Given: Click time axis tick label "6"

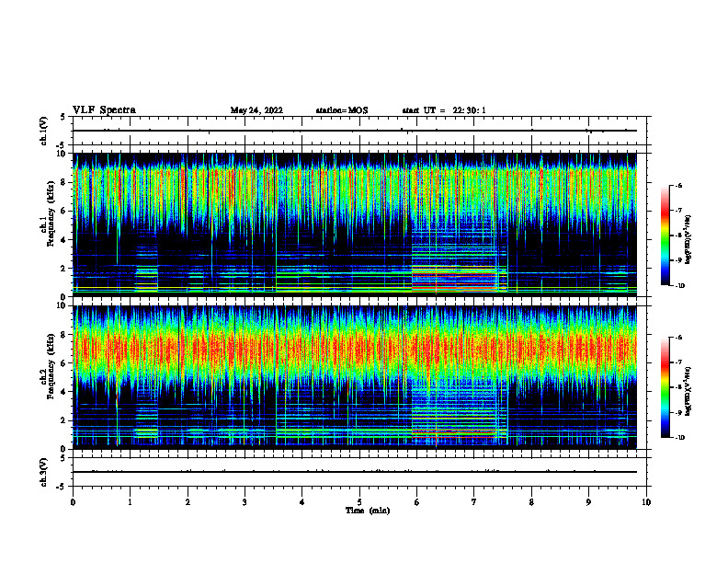Looking at the screenshot, I should tap(417, 502).
